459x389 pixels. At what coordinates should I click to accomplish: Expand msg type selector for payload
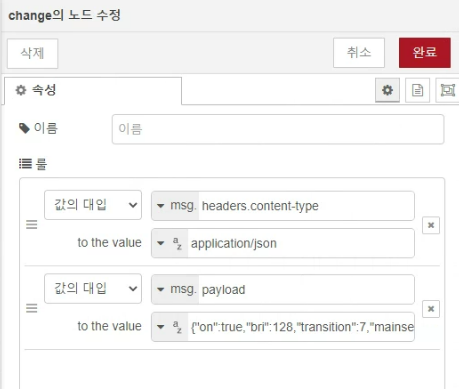[x=175, y=289]
